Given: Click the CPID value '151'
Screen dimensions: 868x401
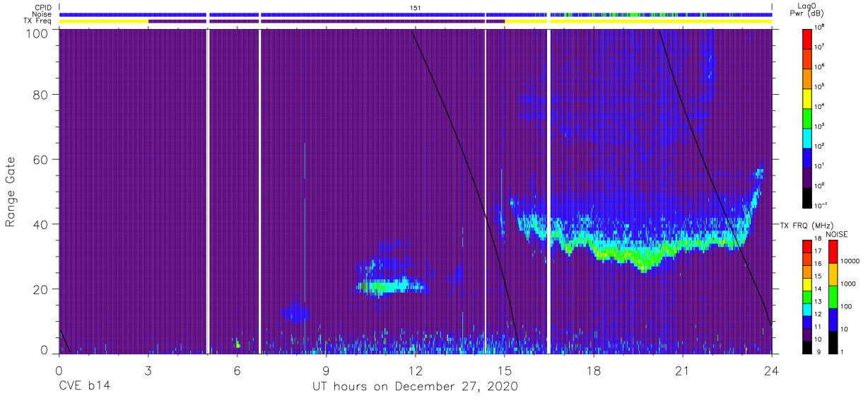Looking at the screenshot, I should (416, 7).
